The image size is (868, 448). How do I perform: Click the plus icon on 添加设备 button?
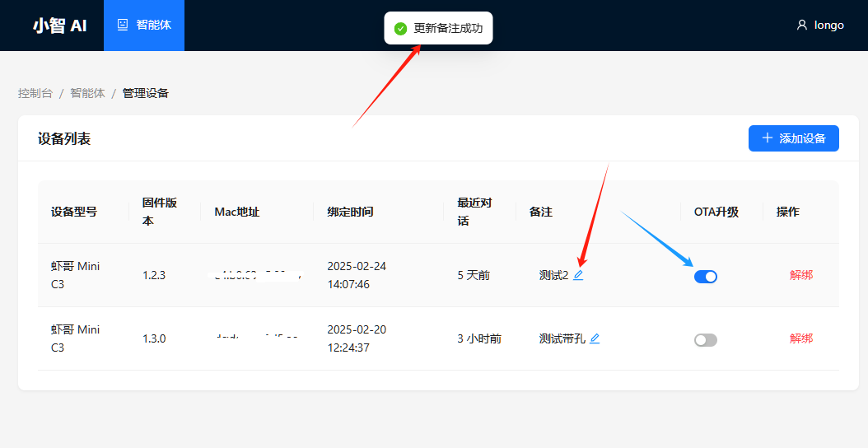[x=768, y=138]
